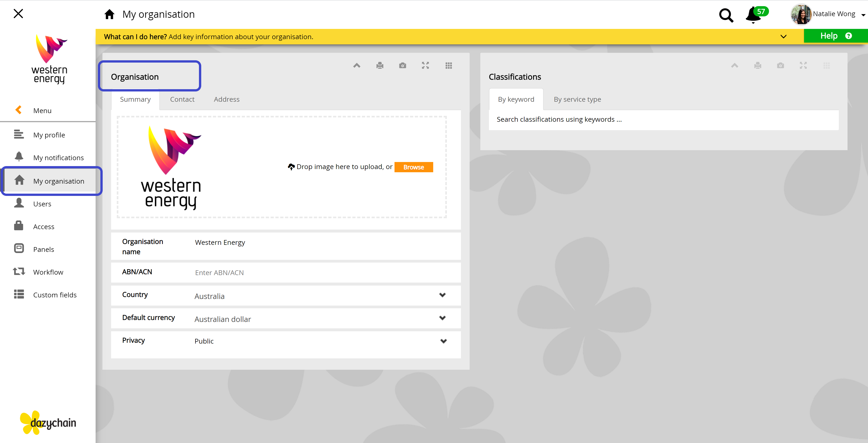Open Natalie Wong's profile avatar

tap(801, 15)
